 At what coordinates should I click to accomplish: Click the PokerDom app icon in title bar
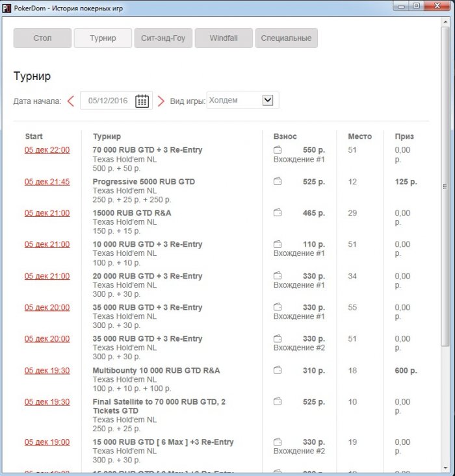click(x=6, y=8)
